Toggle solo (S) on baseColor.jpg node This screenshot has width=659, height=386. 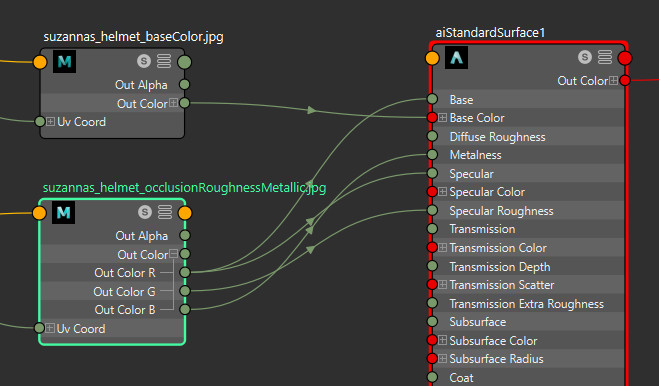click(144, 61)
